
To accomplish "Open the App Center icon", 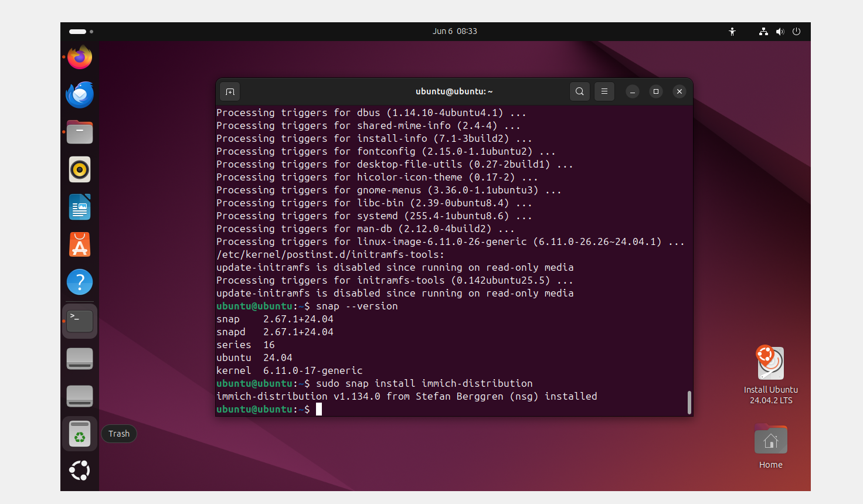I will click(x=80, y=244).
